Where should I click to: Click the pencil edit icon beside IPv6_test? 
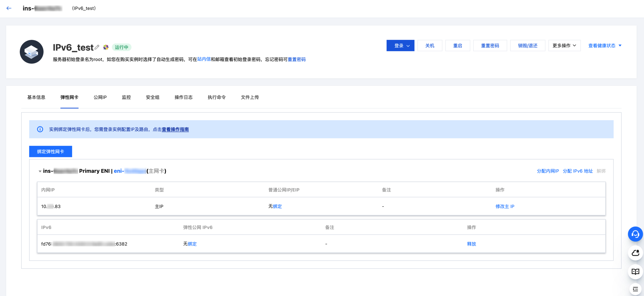(97, 47)
